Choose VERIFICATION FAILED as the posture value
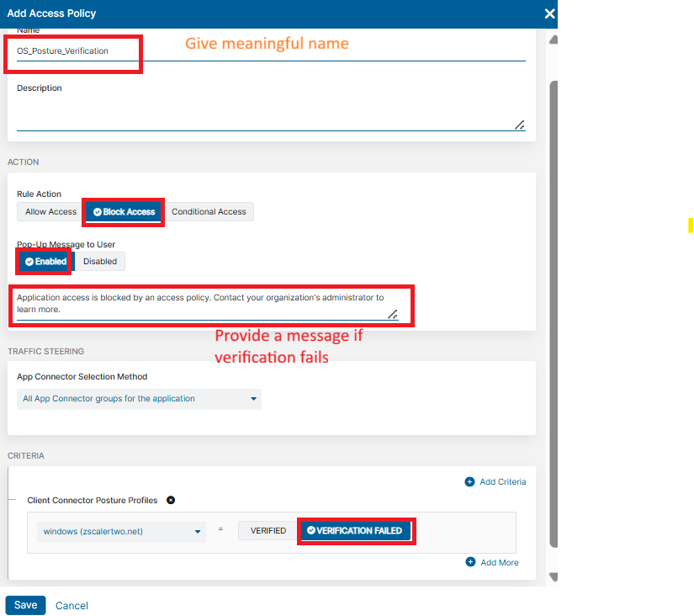 coord(356,530)
